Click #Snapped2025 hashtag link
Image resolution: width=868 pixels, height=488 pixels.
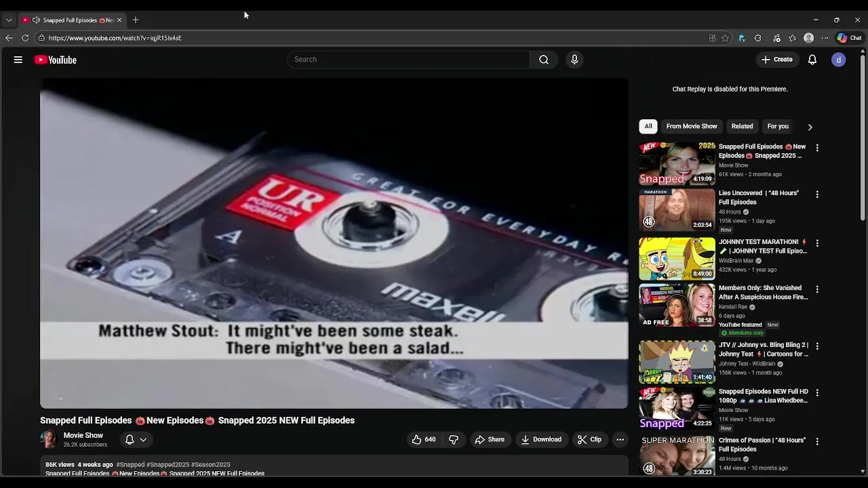pyautogui.click(x=168, y=465)
